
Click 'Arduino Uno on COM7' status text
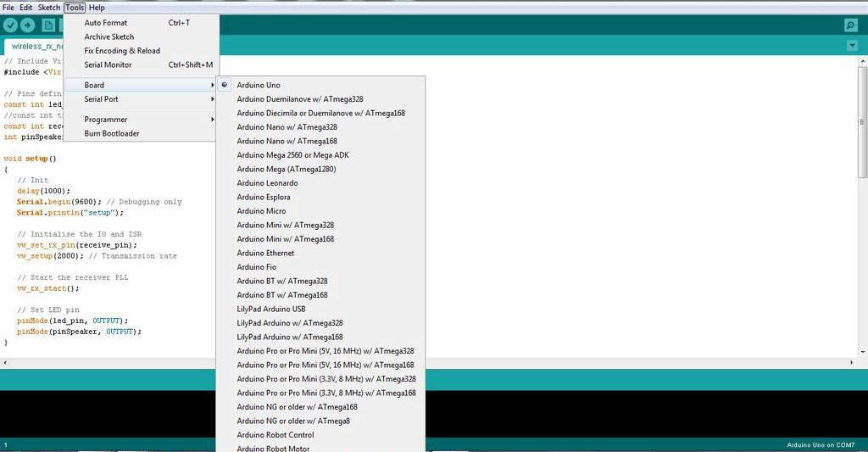point(821,445)
